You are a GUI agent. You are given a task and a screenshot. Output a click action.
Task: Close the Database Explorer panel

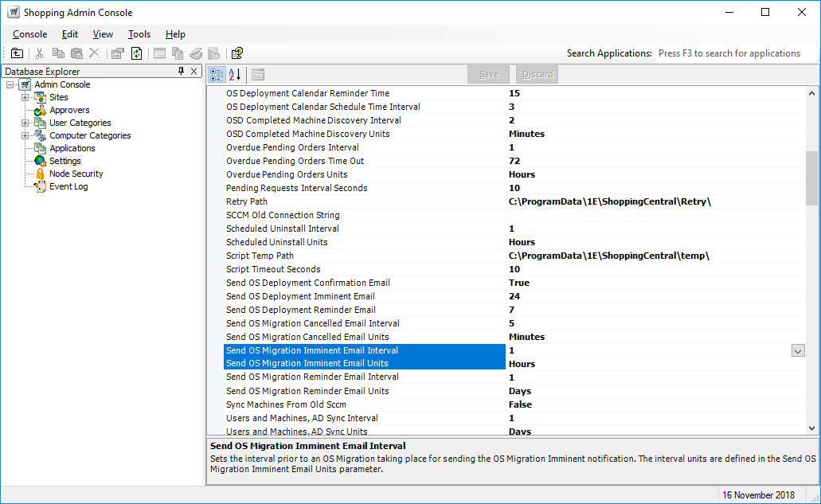click(x=194, y=72)
